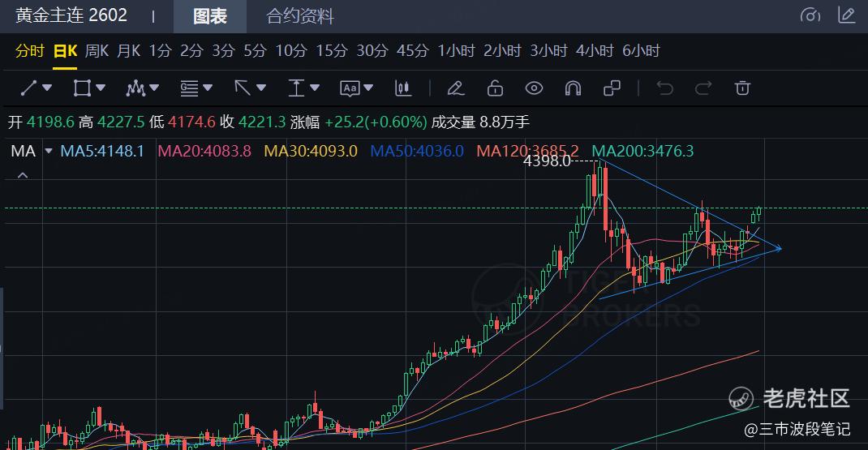This screenshot has width=868, height=450.
Task: Click the 成交量 8.8万手 volume text
Action: pyautogui.click(x=480, y=122)
